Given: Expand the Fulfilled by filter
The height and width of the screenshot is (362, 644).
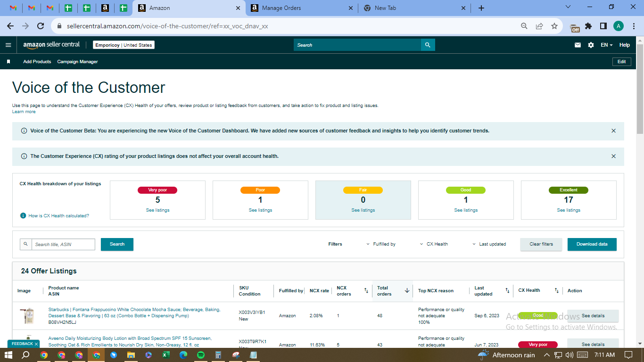Looking at the screenshot, I should pos(381,244).
